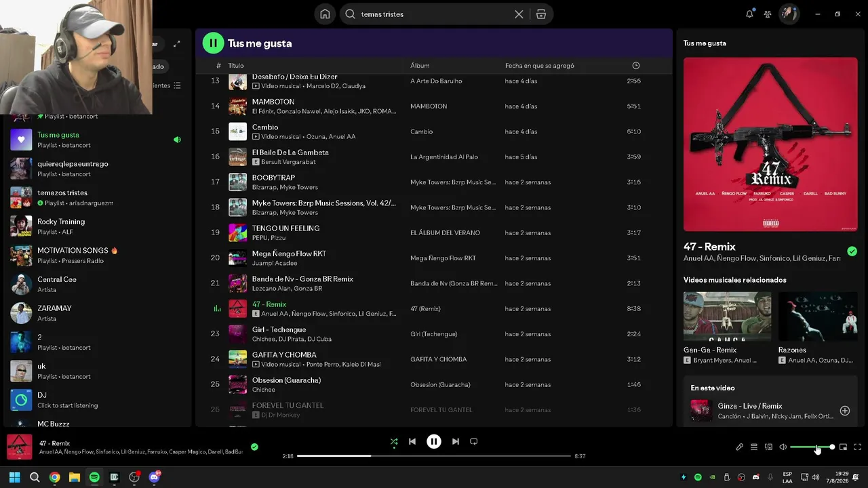Open Discord from the taskbar

[154, 477]
